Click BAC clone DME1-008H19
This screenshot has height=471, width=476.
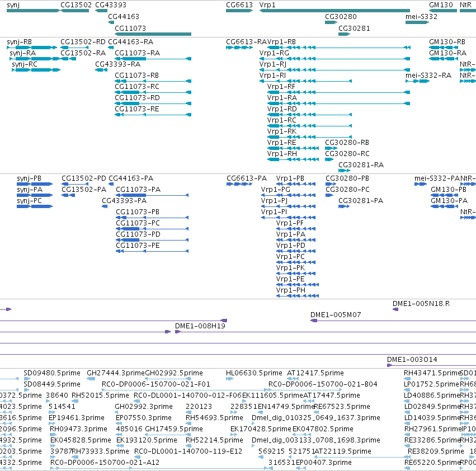tap(200, 326)
